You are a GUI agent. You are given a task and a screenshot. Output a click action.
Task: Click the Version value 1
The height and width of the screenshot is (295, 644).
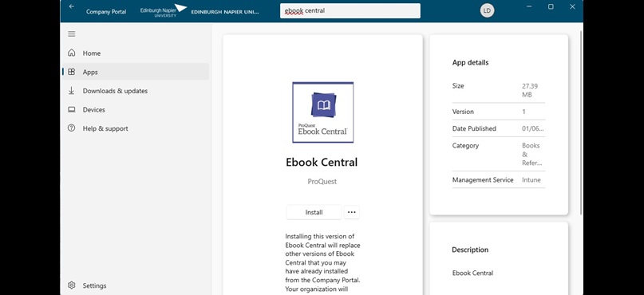523,112
